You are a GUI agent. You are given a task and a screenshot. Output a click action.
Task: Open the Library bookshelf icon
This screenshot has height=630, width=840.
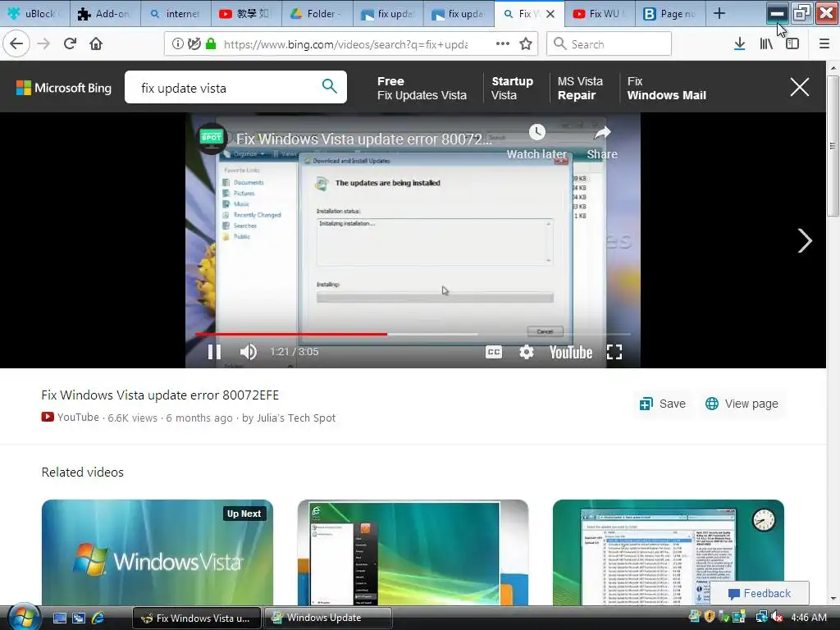766,44
